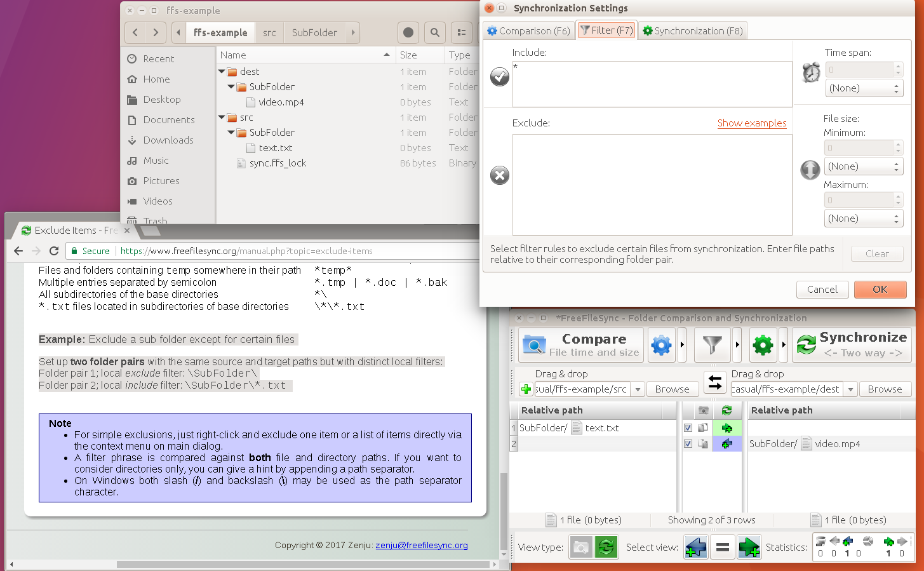Click the Exclude filter text field
924x571 pixels.
[652, 185]
